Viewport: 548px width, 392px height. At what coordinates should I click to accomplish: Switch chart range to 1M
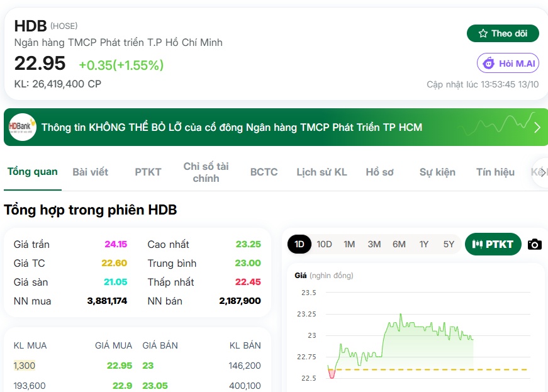tap(349, 244)
